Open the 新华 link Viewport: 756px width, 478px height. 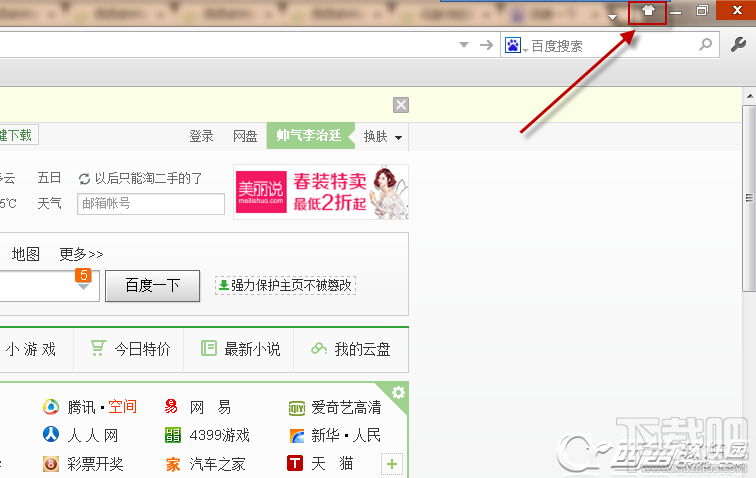[325, 436]
